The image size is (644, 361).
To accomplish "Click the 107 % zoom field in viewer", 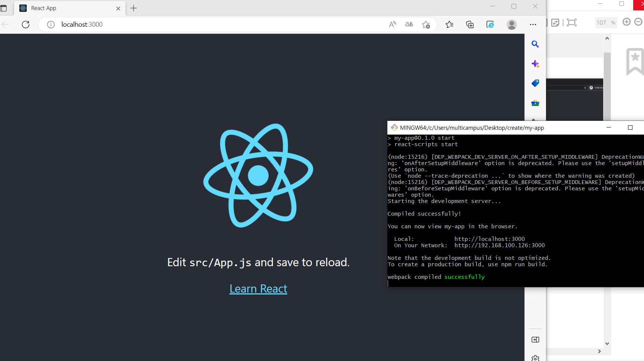I will [x=606, y=23].
